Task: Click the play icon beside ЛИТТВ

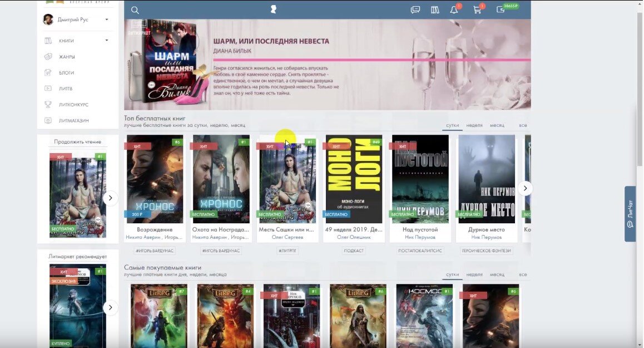Action: (48, 89)
